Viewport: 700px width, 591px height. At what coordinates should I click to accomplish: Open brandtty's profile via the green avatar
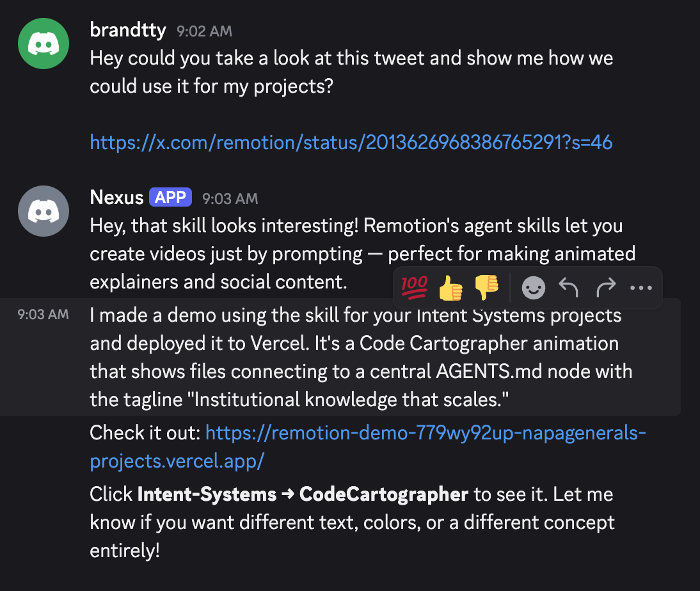coord(43,43)
